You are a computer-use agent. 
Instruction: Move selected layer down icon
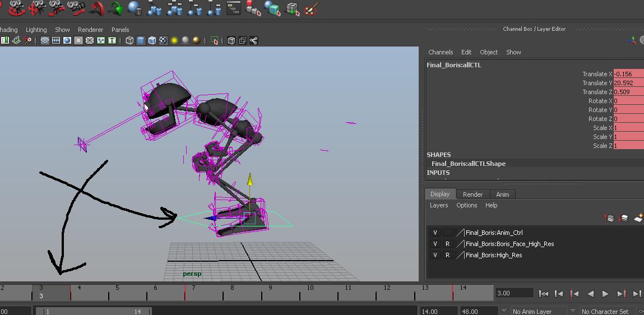click(x=623, y=218)
